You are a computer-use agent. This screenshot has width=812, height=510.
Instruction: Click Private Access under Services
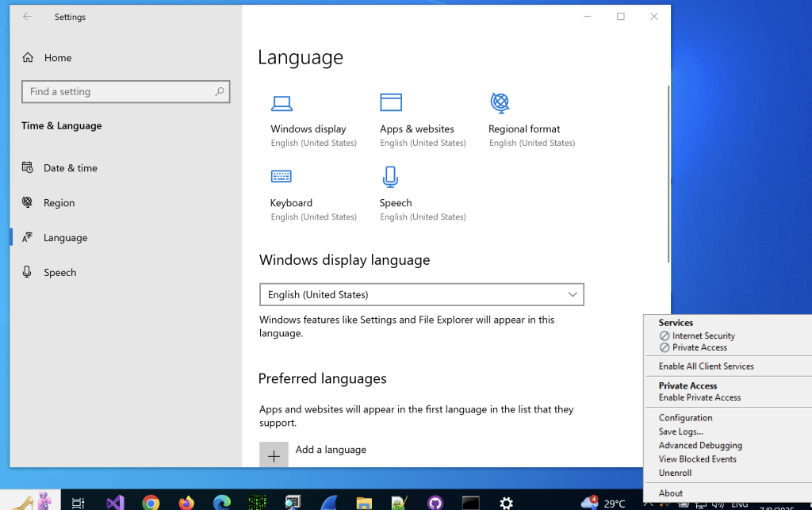[x=693, y=347]
